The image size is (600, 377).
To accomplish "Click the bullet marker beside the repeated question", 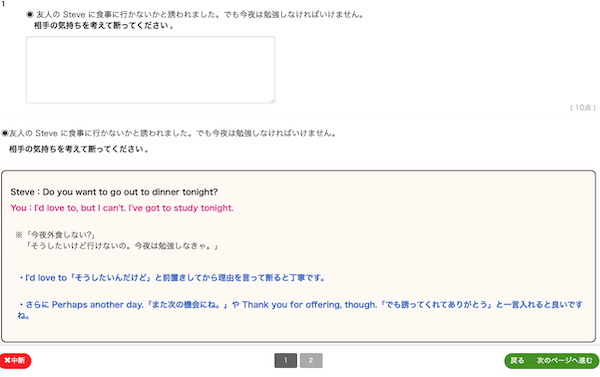I will pos(5,133).
